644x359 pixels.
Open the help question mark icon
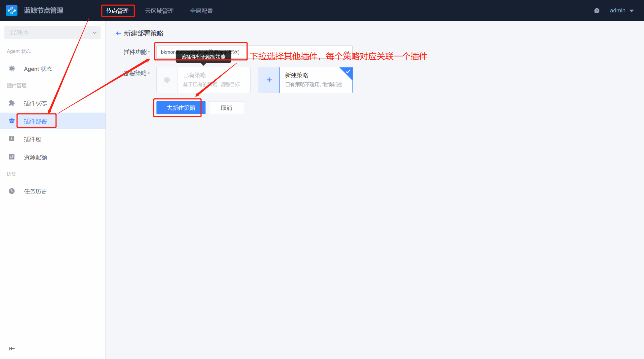pos(597,11)
